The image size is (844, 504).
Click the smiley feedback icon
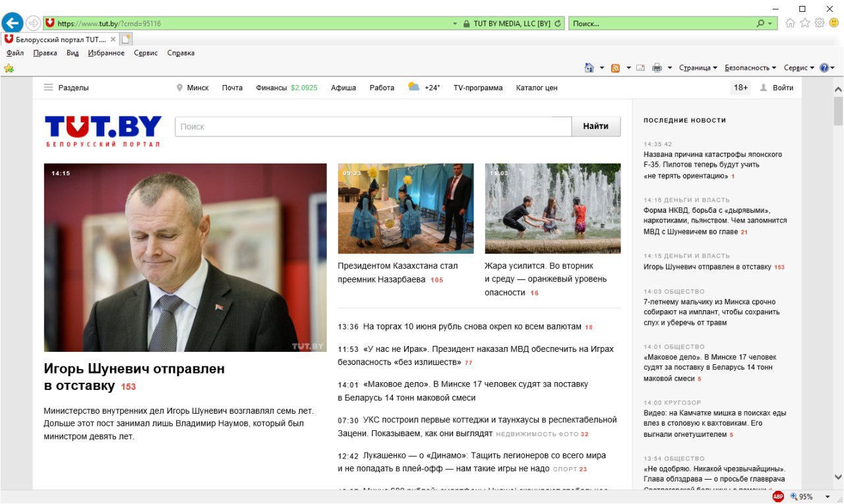pos(834,23)
